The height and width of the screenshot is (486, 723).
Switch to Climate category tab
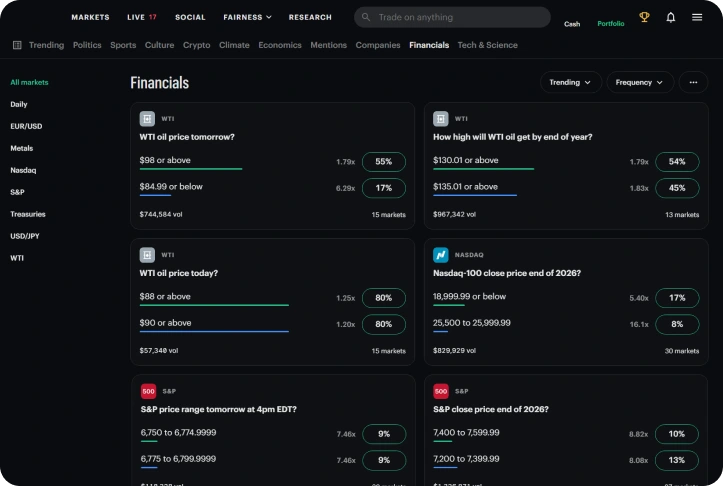coord(234,45)
